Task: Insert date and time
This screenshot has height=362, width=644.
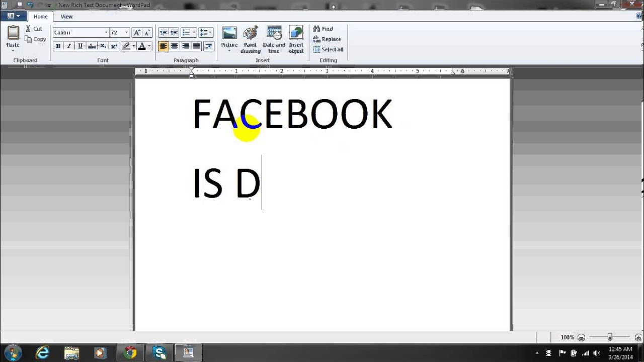Action: tap(274, 40)
